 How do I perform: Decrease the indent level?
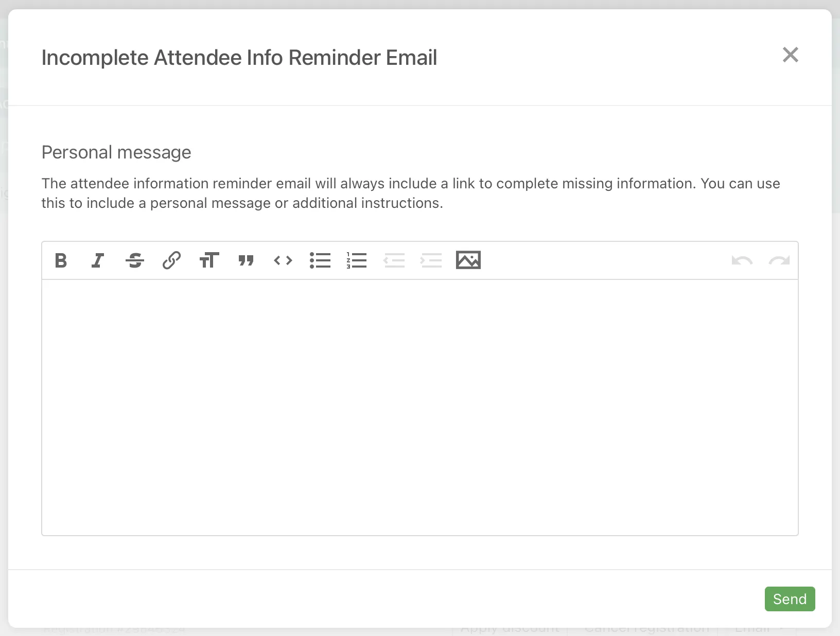pos(394,260)
